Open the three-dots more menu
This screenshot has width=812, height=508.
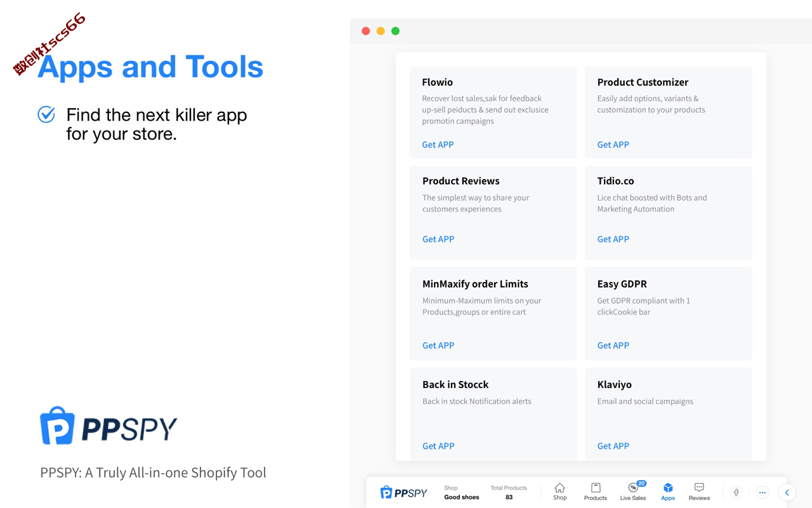[763, 492]
